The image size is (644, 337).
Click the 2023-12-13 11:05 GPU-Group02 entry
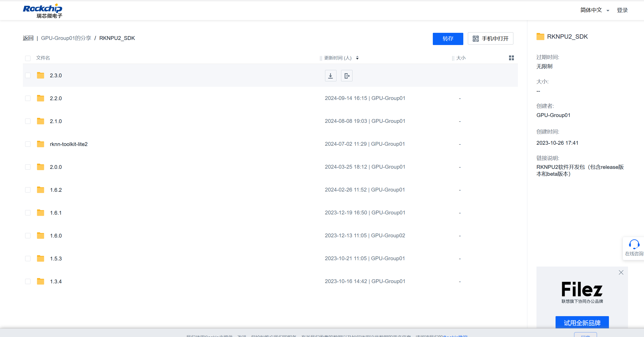[365, 236]
